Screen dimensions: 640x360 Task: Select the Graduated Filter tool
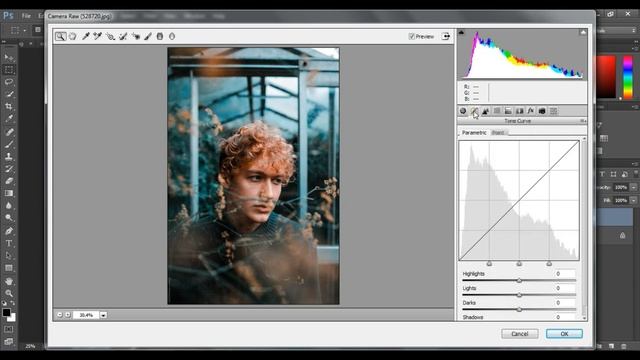160,36
